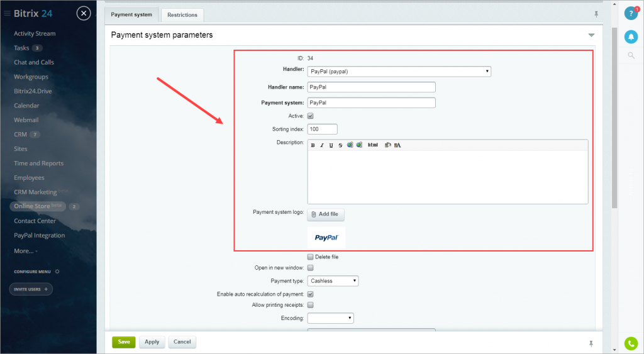Screen dimensions: 644x354
Task: Click the bottom pin icon near Cancel
Action: (591, 343)
